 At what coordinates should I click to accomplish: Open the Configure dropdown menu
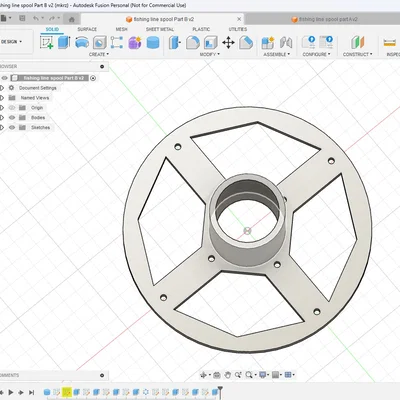tap(316, 54)
